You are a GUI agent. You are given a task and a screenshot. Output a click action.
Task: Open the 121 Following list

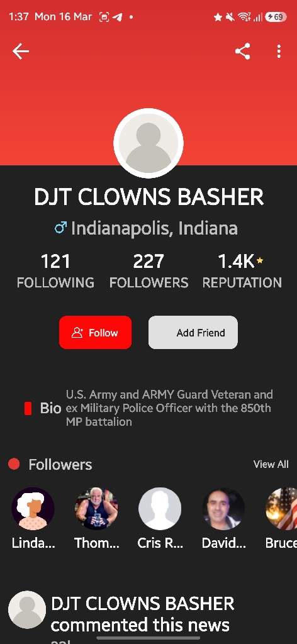(55, 272)
